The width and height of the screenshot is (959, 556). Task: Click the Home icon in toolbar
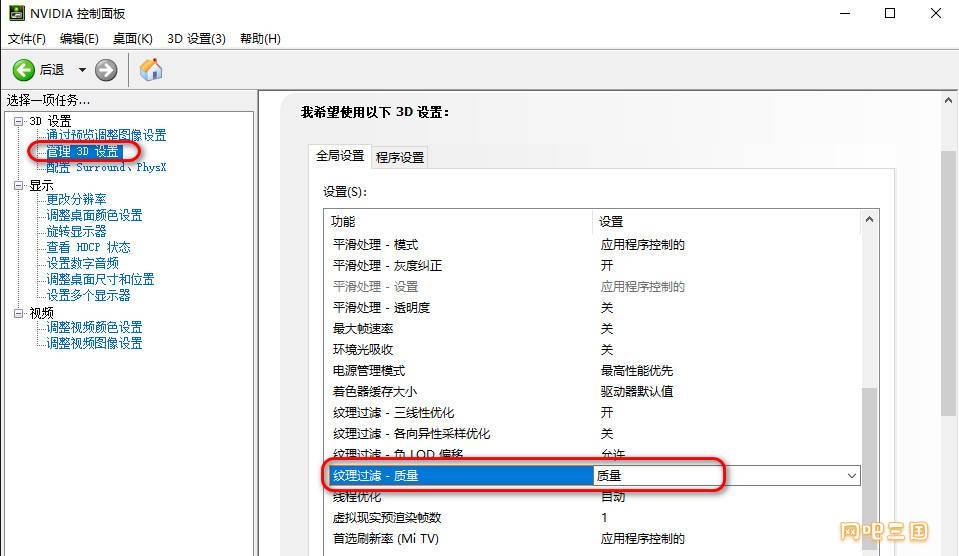pos(151,70)
